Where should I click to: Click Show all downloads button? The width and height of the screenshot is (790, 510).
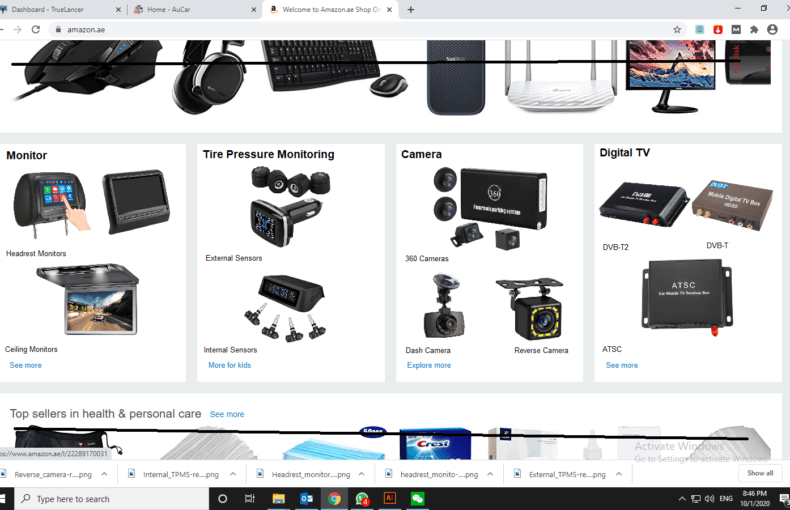[760, 473]
